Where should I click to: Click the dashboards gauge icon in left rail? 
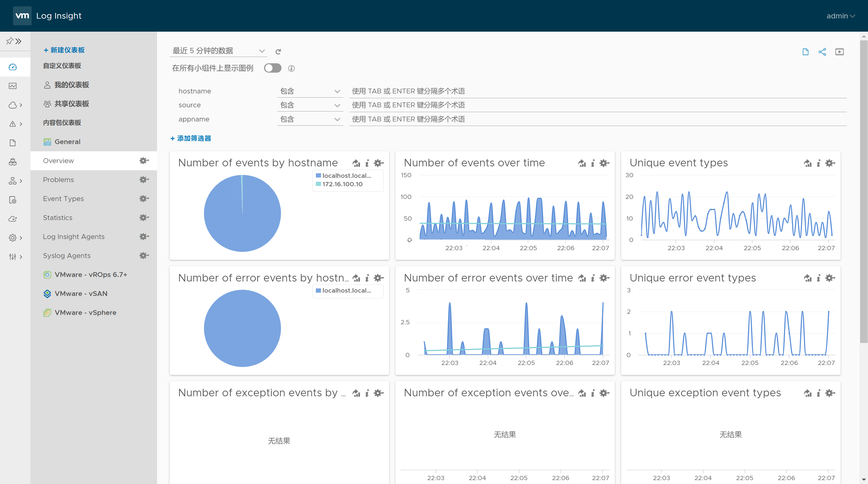tap(13, 67)
